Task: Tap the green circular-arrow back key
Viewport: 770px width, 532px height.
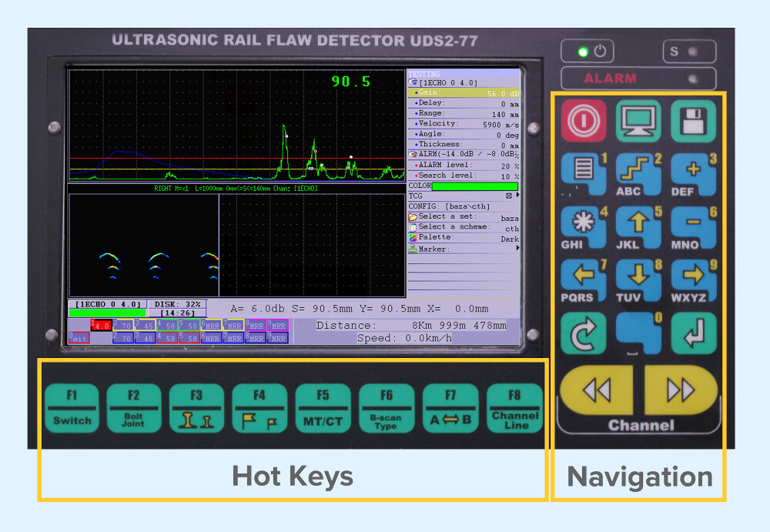Action: click(584, 333)
